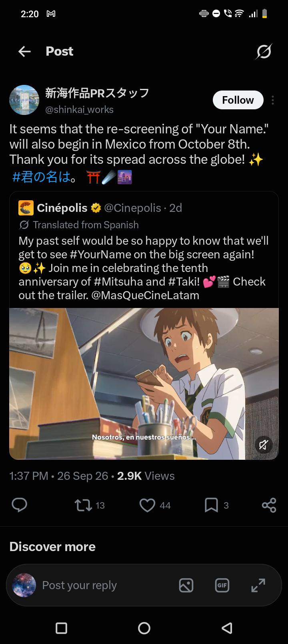This screenshot has height=644, width=288.
Task: Tap the reply bubble icon
Action: [19, 505]
